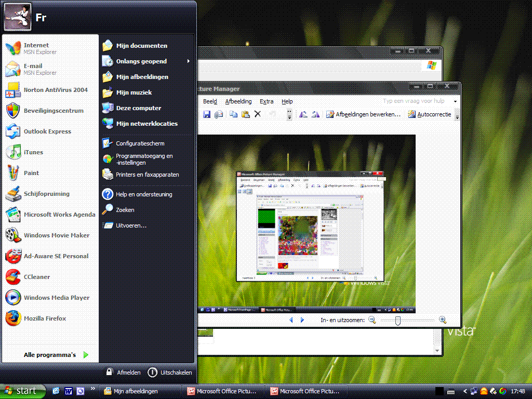Image resolution: width=532 pixels, height=399 pixels.
Task: Click Afmelden button
Action: (123, 372)
